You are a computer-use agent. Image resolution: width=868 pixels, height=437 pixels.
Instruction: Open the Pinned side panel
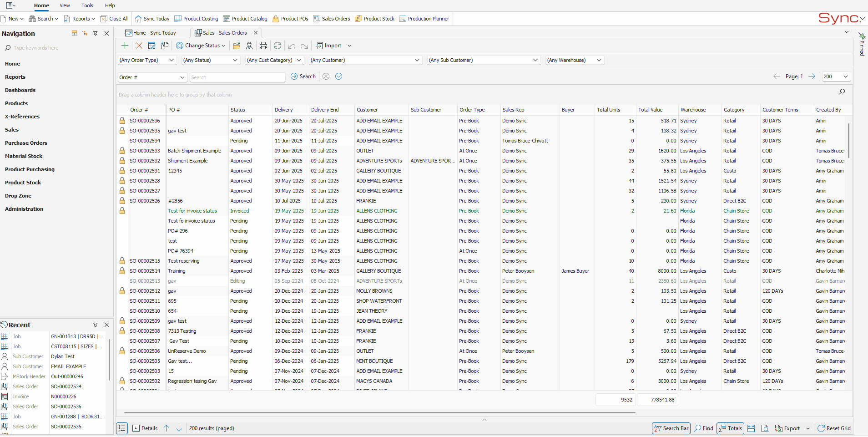click(x=862, y=44)
